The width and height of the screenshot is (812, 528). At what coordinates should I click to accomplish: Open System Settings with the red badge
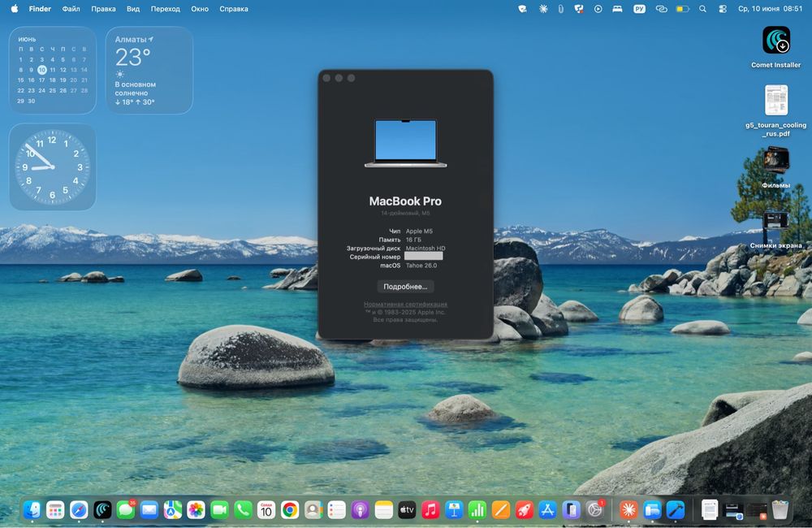coord(595,510)
